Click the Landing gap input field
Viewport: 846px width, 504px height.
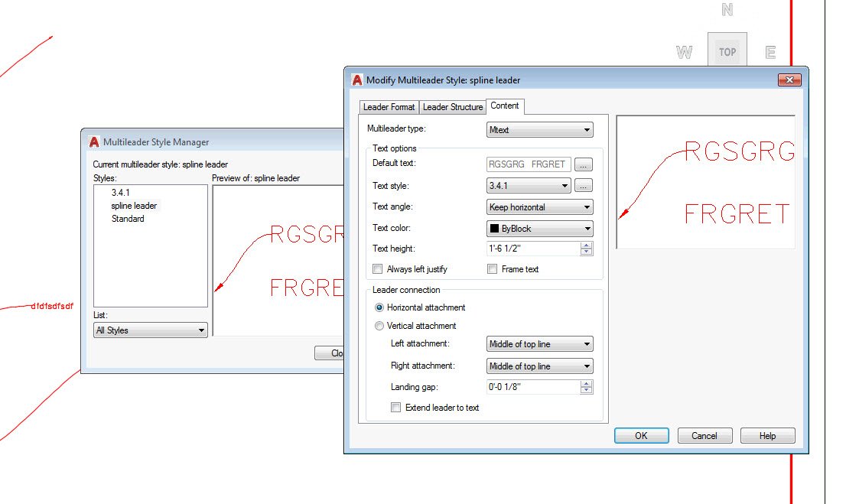coord(534,387)
